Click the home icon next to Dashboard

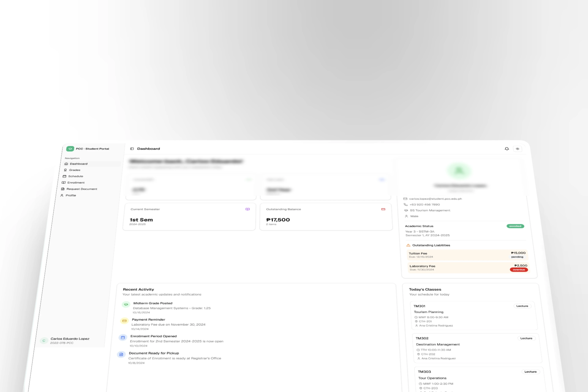(66, 164)
